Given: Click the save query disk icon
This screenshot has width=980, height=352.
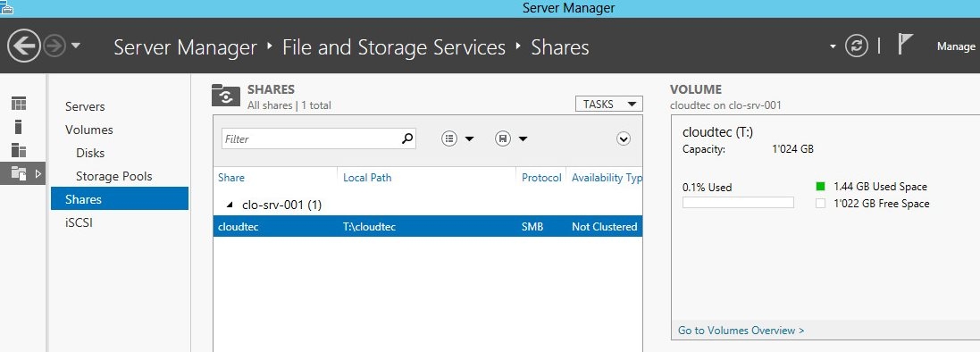Looking at the screenshot, I should point(502,138).
